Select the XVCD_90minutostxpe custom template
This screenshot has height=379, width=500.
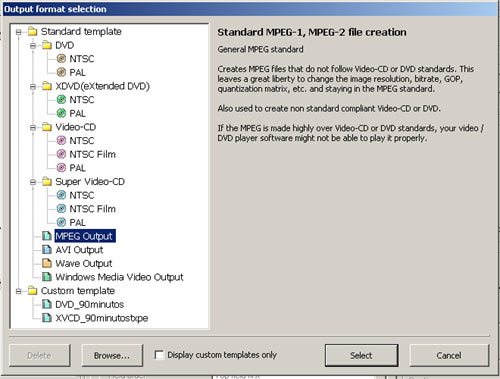(102, 318)
